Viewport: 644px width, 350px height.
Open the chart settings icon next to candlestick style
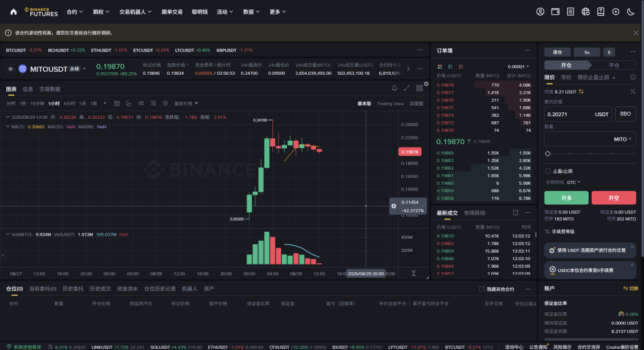[153, 104]
